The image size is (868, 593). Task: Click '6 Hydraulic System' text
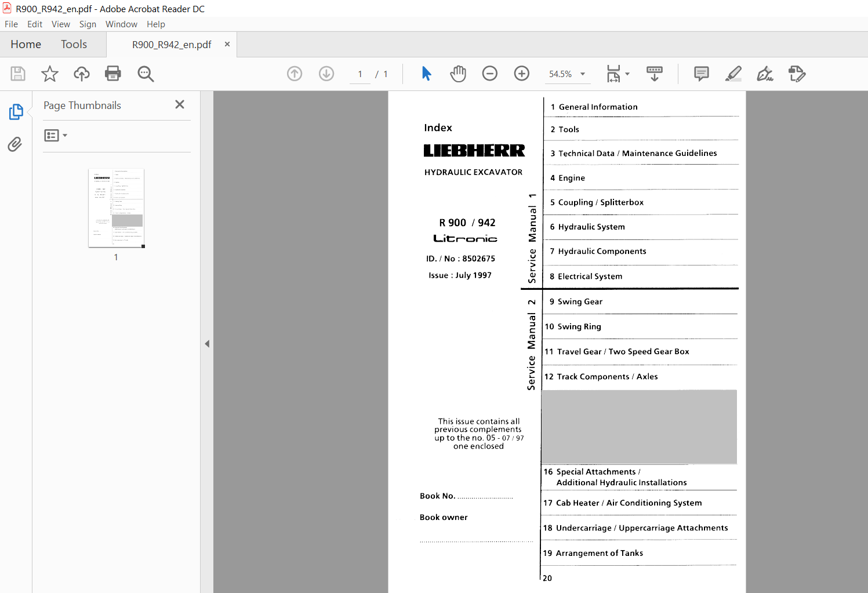pyautogui.click(x=587, y=227)
